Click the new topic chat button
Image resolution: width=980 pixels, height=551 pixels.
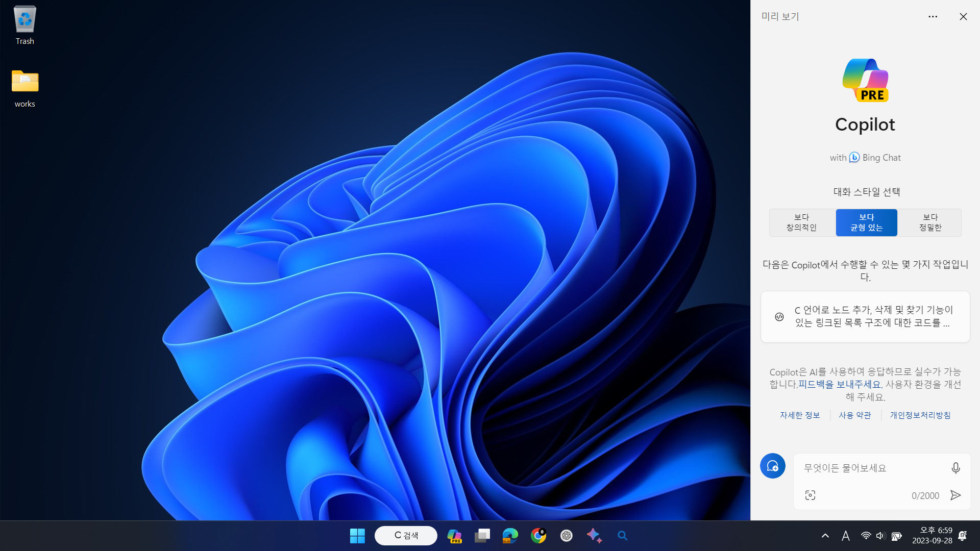tap(772, 466)
